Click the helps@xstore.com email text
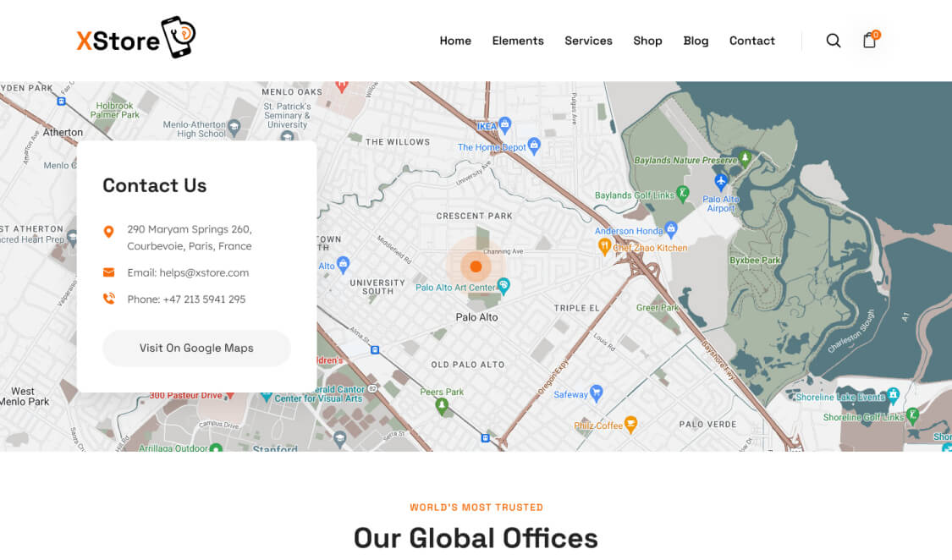This screenshot has height=560, width=952. (x=204, y=272)
